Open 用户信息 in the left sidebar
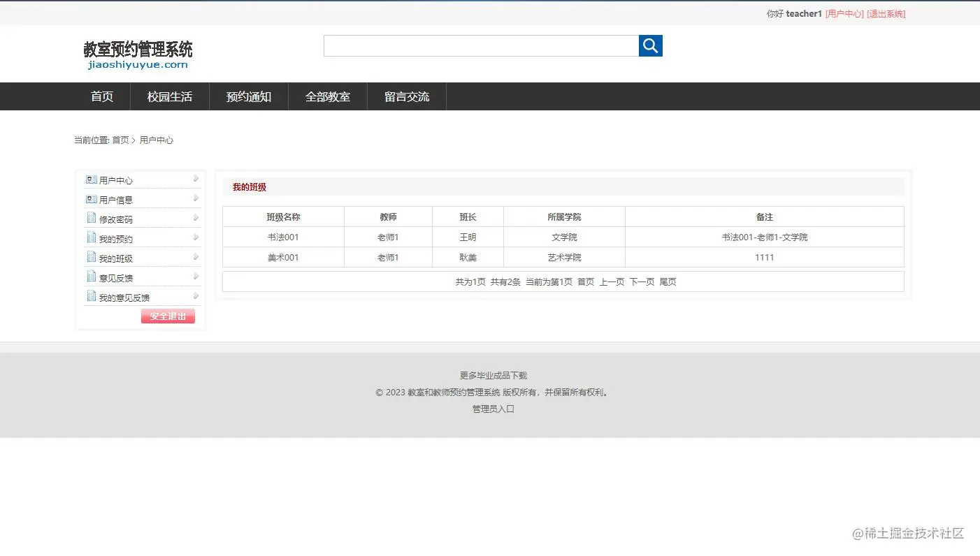This screenshot has width=980, height=556. tap(116, 200)
